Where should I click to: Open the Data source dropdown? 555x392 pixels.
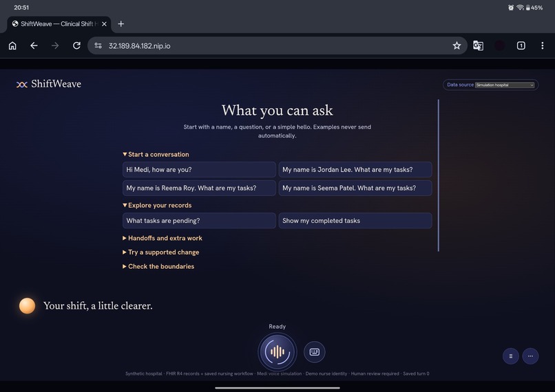[x=504, y=85]
